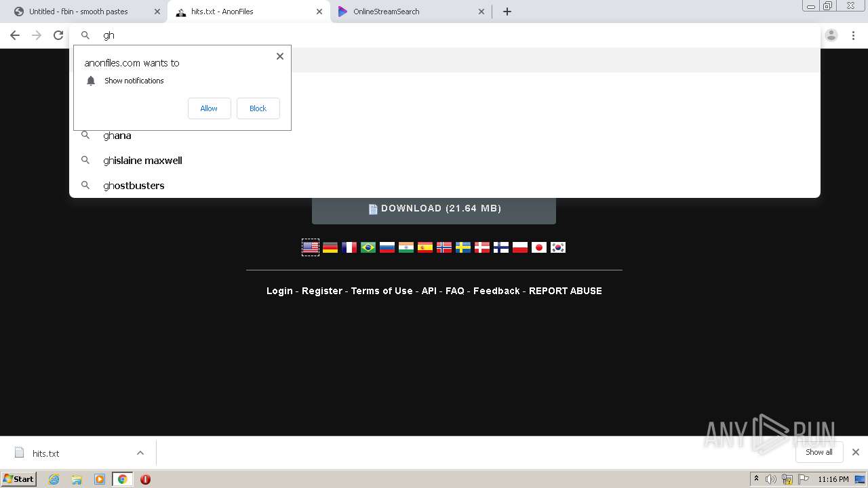The width and height of the screenshot is (868, 488).
Task: Choose the Brazilian flag language
Action: coord(368,247)
